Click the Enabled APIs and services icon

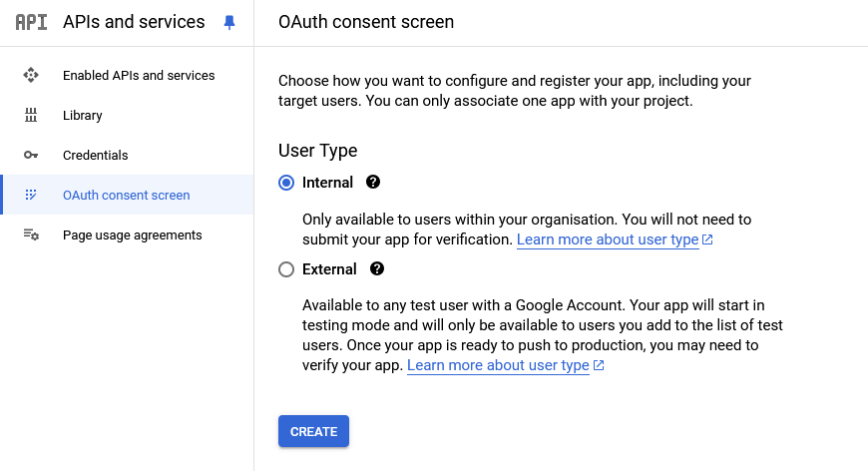pos(31,76)
